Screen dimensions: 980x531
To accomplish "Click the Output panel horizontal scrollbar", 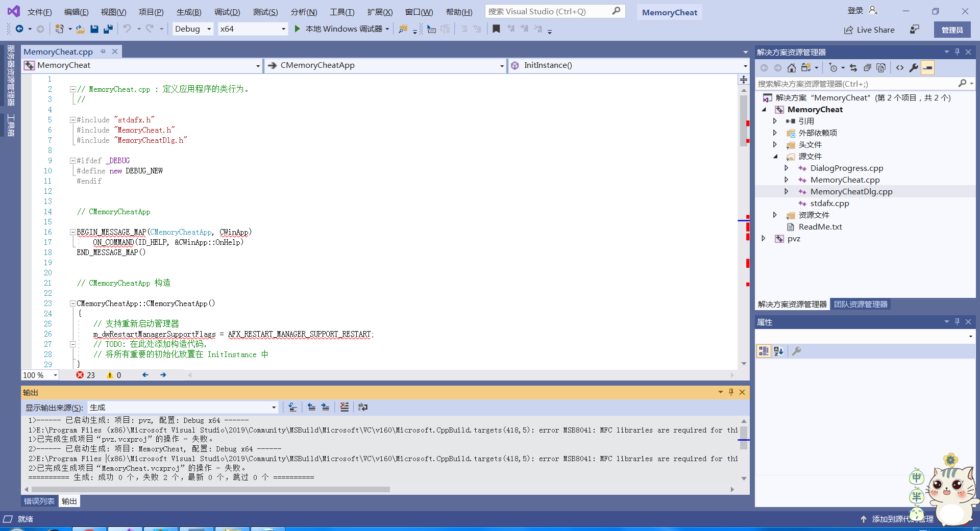I will 210,489.
